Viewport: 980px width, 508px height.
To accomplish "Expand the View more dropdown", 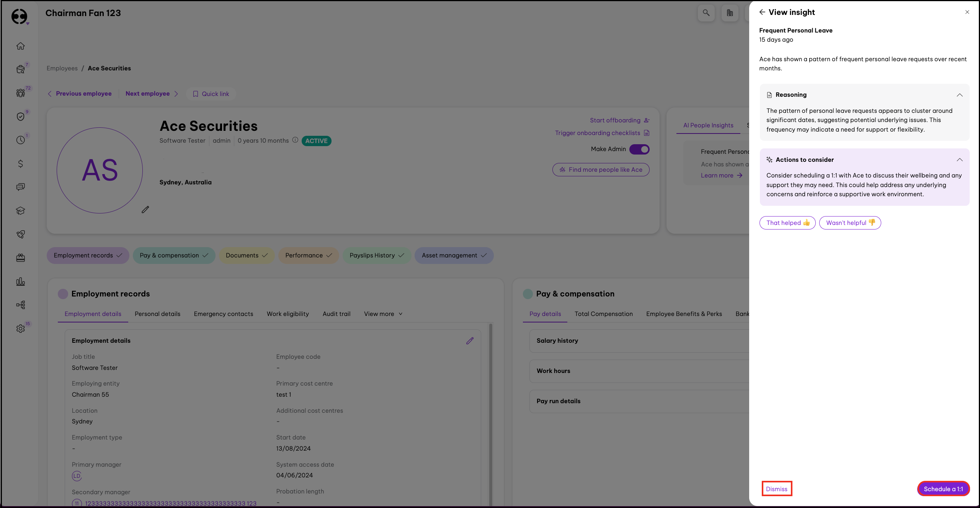I will (x=383, y=314).
